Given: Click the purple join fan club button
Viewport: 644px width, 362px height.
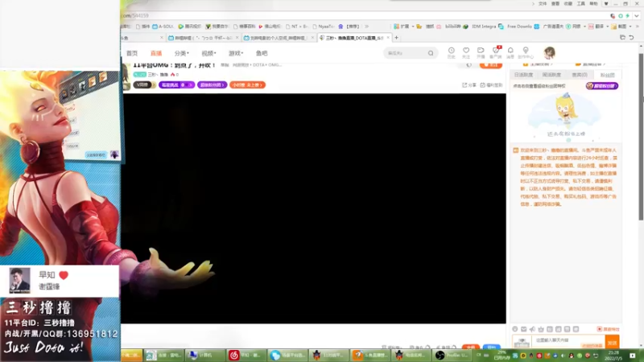Looking at the screenshot, I should coord(601,86).
